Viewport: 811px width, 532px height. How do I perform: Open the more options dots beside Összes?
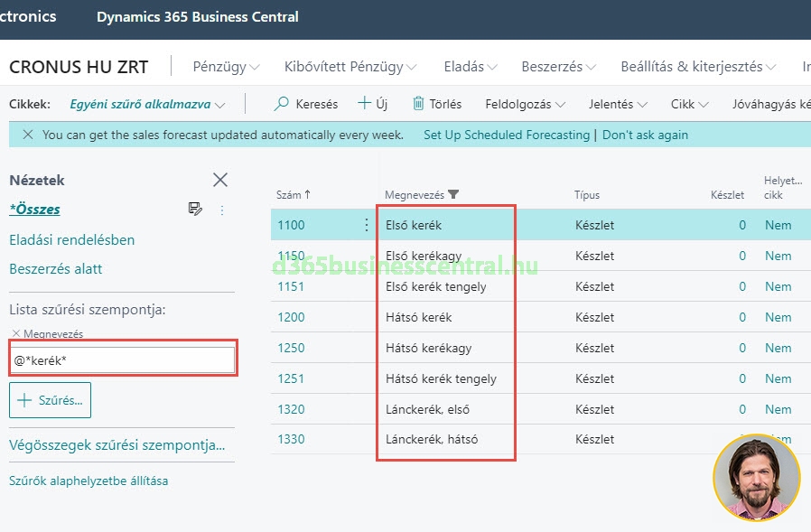(x=222, y=210)
